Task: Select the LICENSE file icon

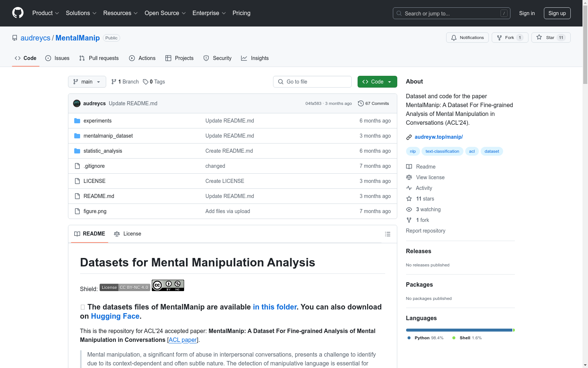Action: 77,181
